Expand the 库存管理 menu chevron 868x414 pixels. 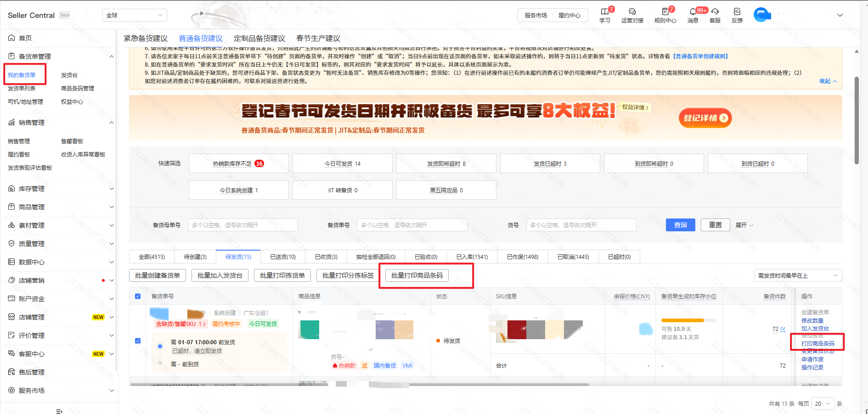tap(111, 189)
